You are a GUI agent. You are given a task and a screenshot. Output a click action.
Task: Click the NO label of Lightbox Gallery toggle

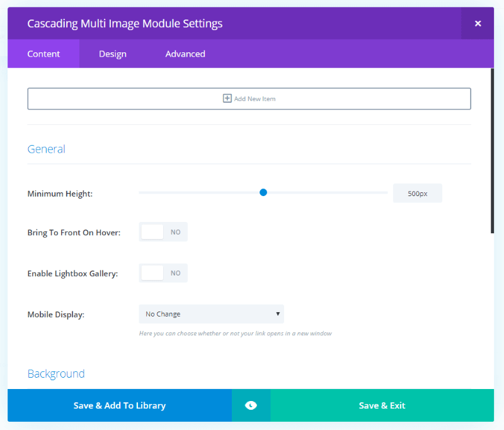click(x=176, y=273)
